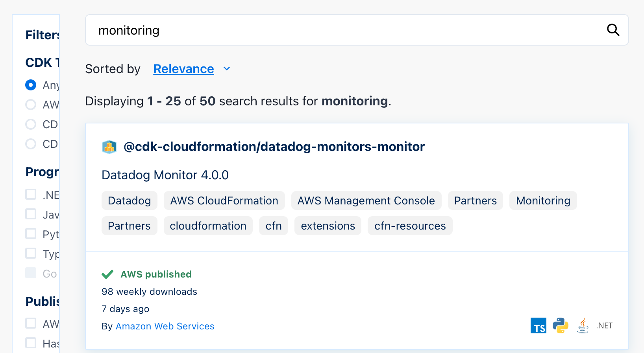Click the Python language icon
Image resolution: width=644 pixels, height=353 pixels.
tap(561, 325)
